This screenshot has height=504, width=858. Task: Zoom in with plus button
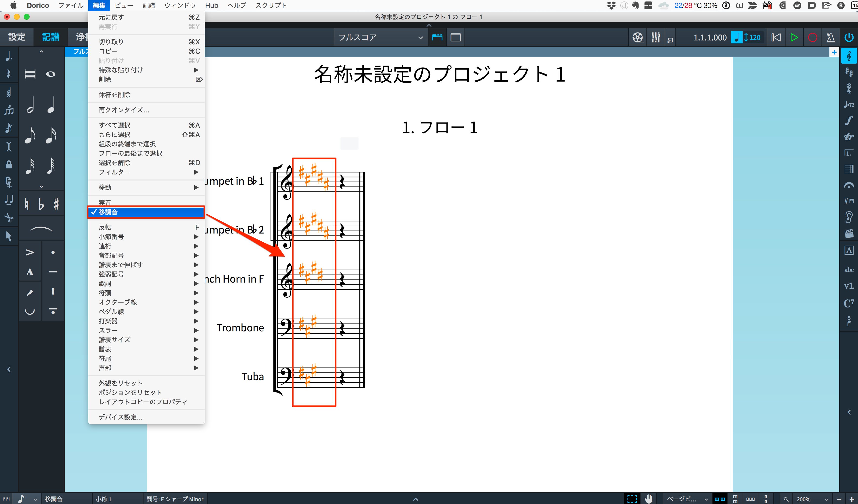852,499
